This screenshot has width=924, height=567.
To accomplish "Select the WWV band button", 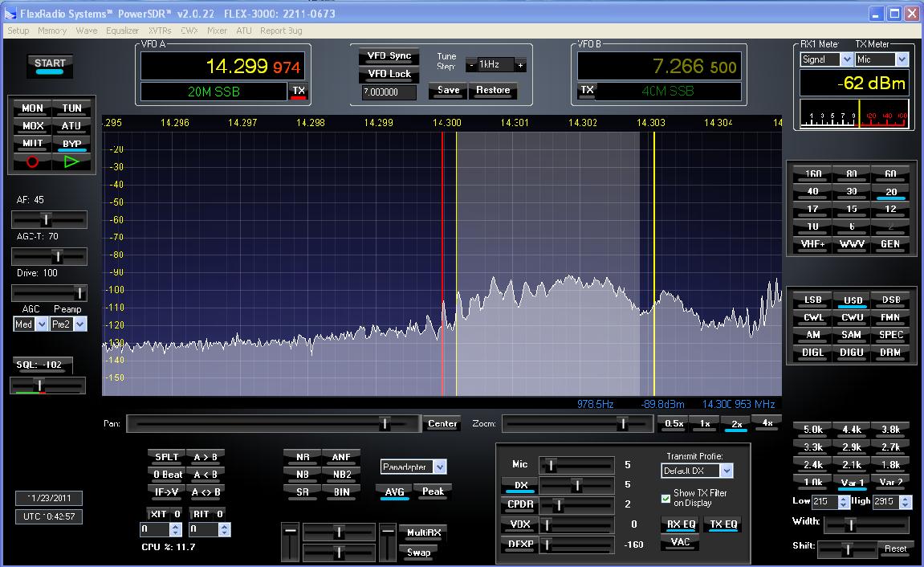I will click(852, 244).
